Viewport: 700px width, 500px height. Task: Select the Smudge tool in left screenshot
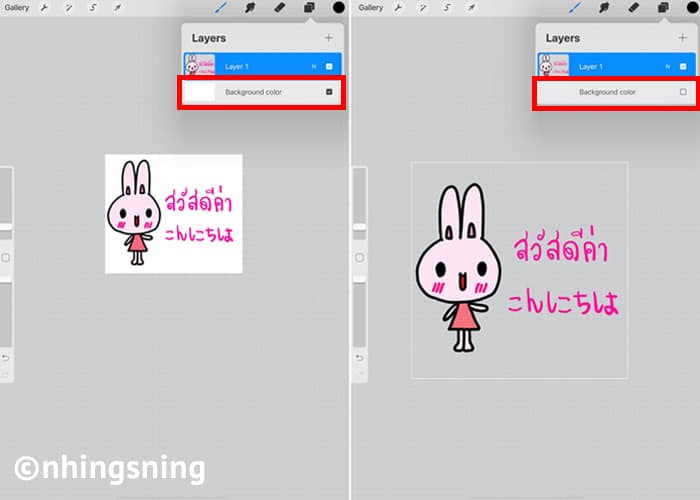tap(250, 7)
